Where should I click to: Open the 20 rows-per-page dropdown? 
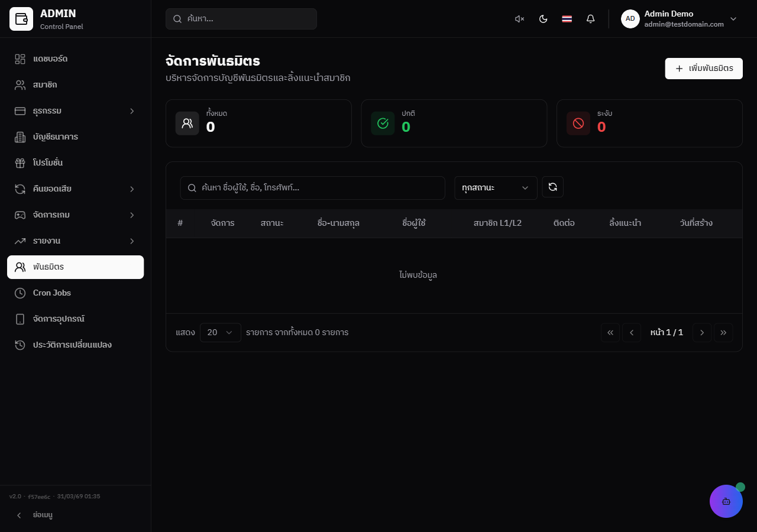tap(221, 333)
